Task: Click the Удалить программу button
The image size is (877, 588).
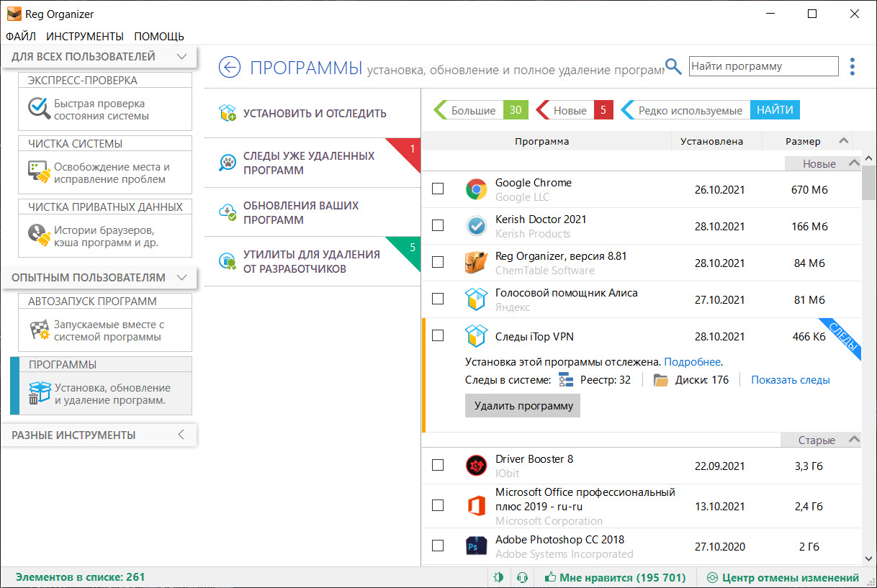Action: [x=523, y=405]
